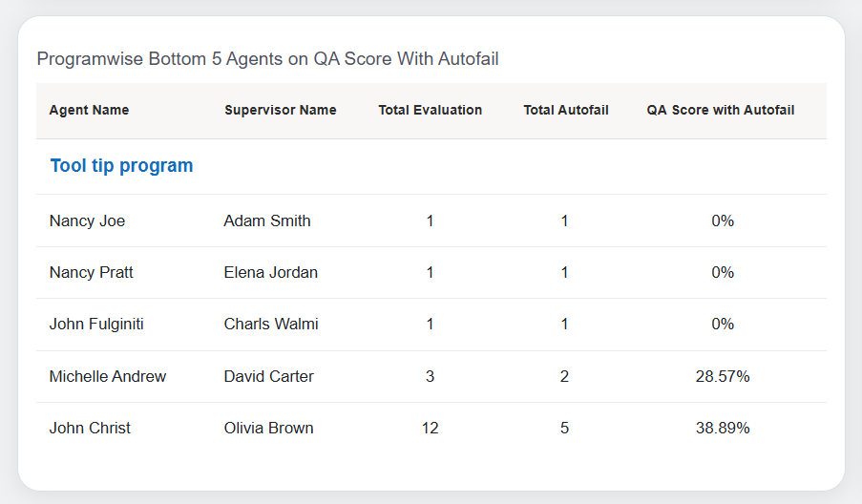Click QA Score with Autofail header

[721, 110]
